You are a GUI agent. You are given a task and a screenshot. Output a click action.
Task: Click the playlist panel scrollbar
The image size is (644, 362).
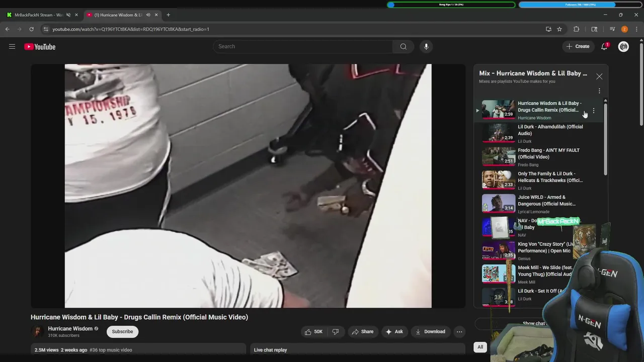(605, 138)
